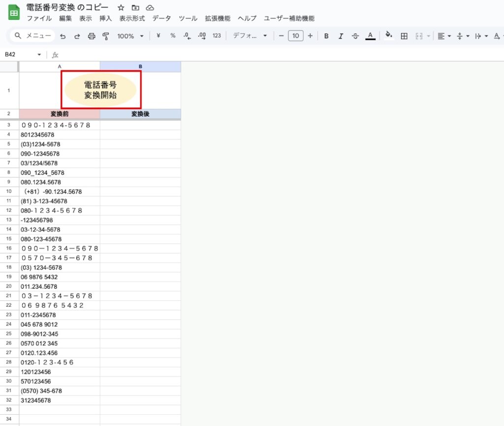Open the name box dropdown arrow
The image size is (504, 426).
(x=39, y=55)
